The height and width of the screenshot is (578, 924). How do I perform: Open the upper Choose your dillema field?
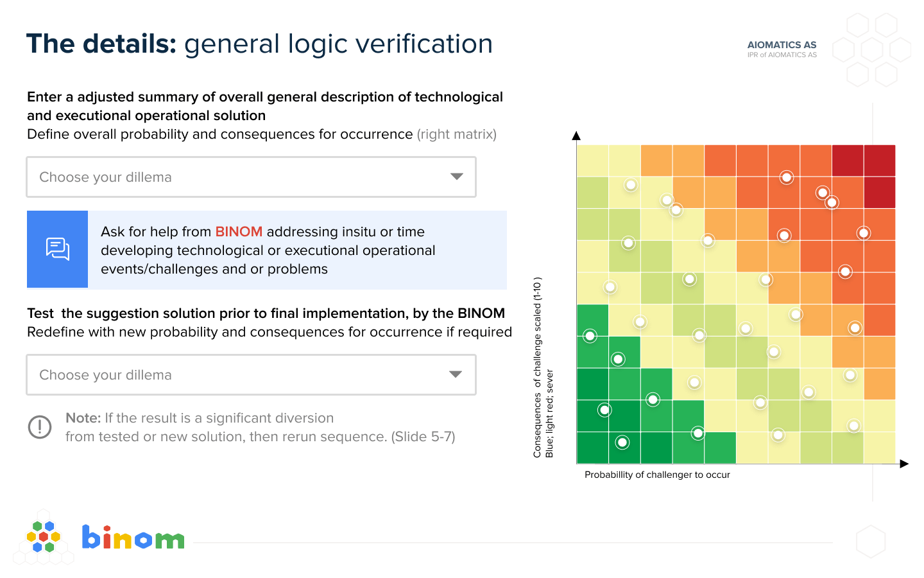click(251, 177)
